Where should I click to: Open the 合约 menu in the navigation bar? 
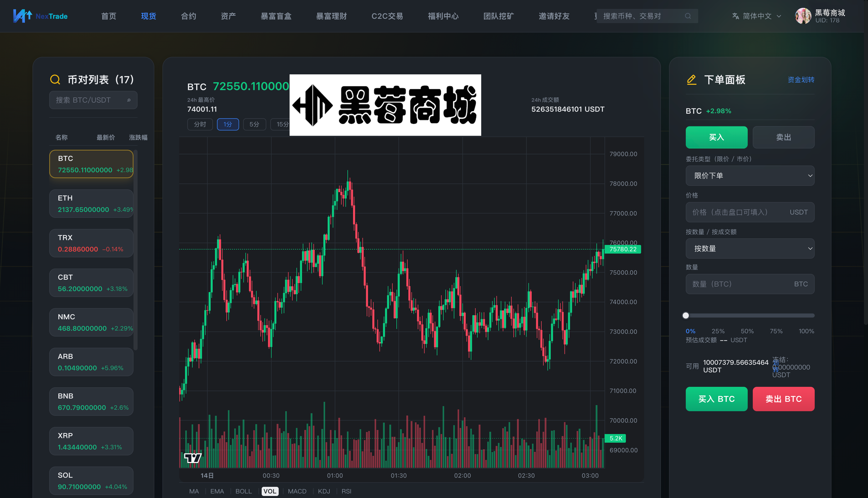point(188,16)
